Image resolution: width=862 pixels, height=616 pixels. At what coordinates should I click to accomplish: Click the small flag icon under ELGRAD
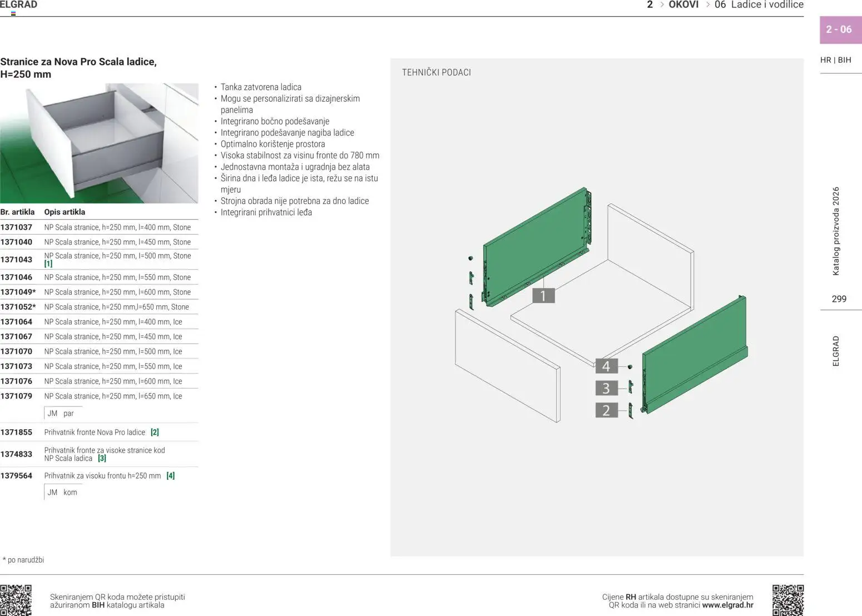[12, 12]
